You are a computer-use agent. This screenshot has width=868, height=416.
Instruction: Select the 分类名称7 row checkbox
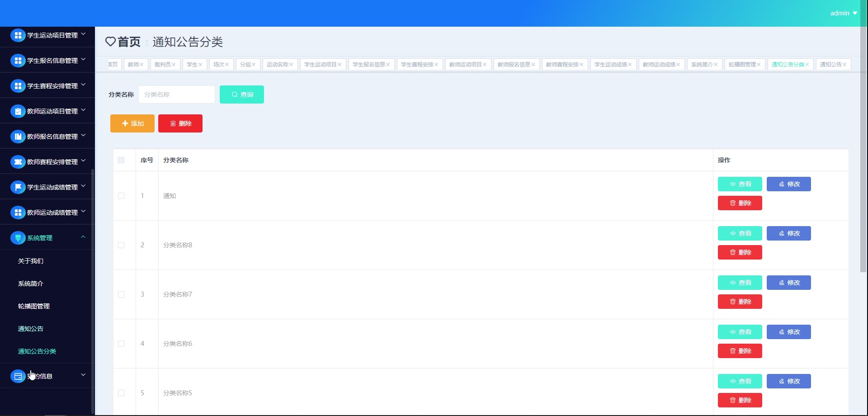[x=121, y=294]
